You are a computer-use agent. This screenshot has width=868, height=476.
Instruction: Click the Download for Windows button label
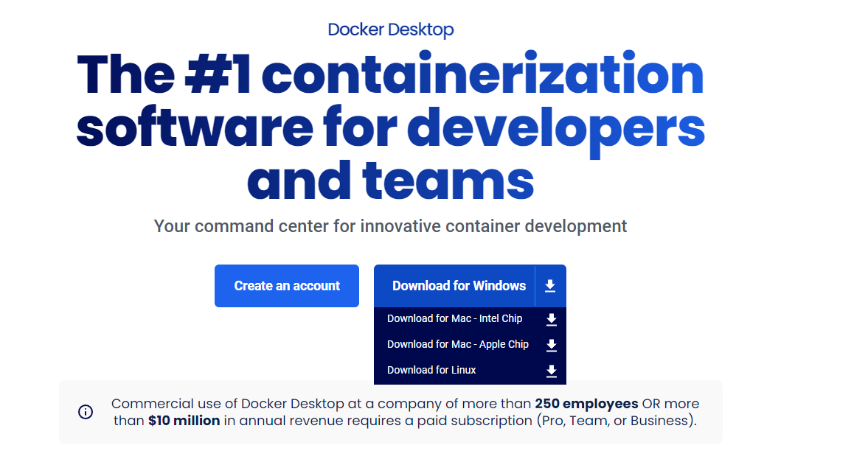pos(459,286)
